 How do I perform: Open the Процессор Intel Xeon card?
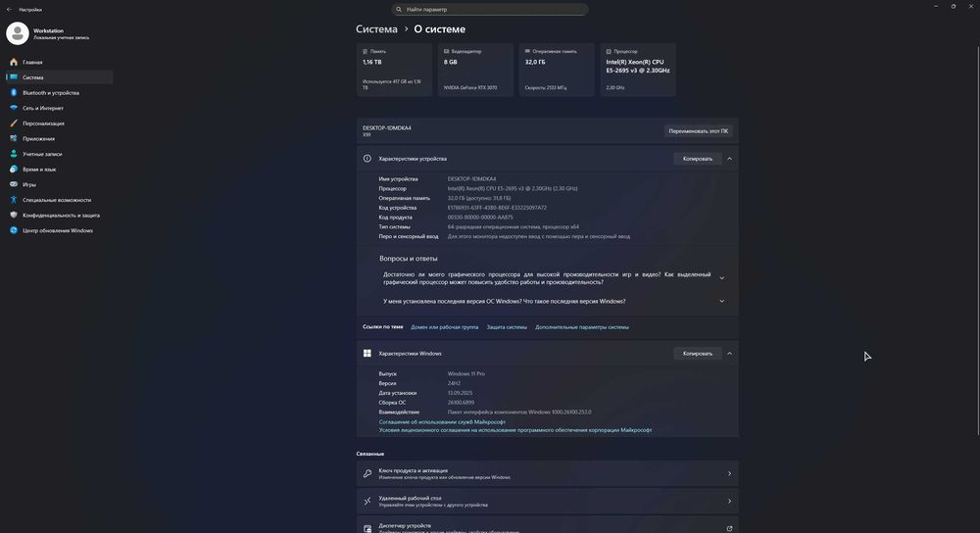(x=638, y=70)
